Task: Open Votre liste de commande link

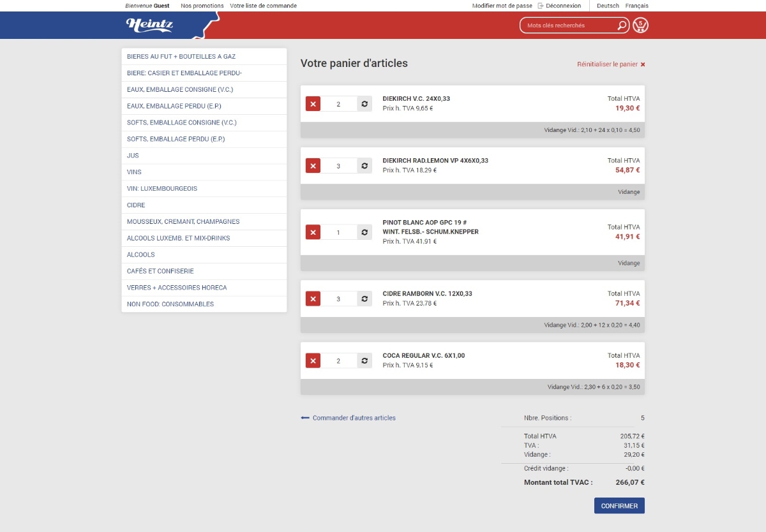Action: 264,6
